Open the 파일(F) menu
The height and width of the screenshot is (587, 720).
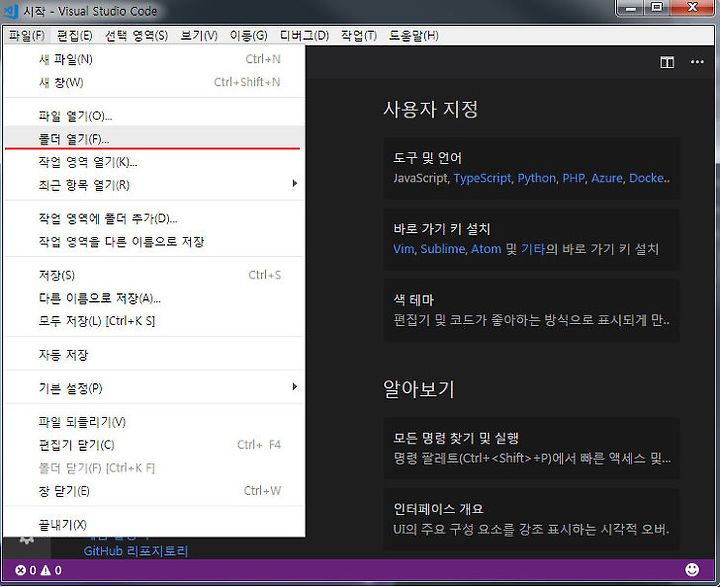tap(26, 35)
